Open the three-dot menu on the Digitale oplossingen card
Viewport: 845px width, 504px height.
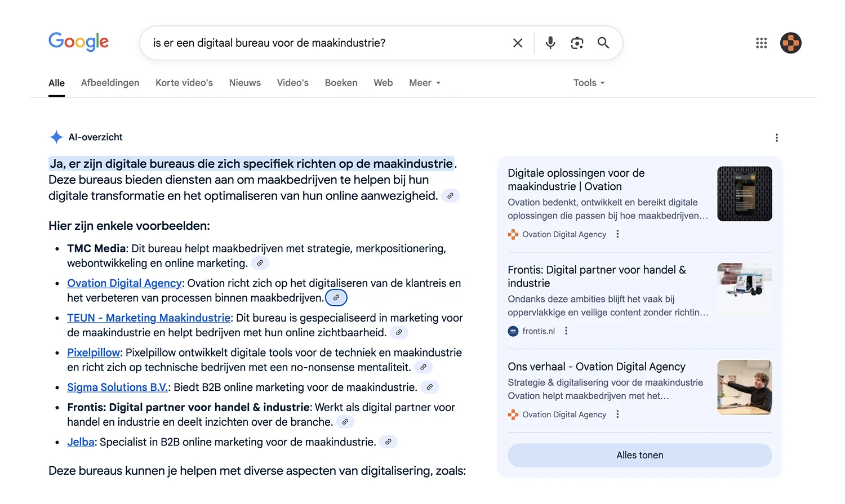[617, 234]
